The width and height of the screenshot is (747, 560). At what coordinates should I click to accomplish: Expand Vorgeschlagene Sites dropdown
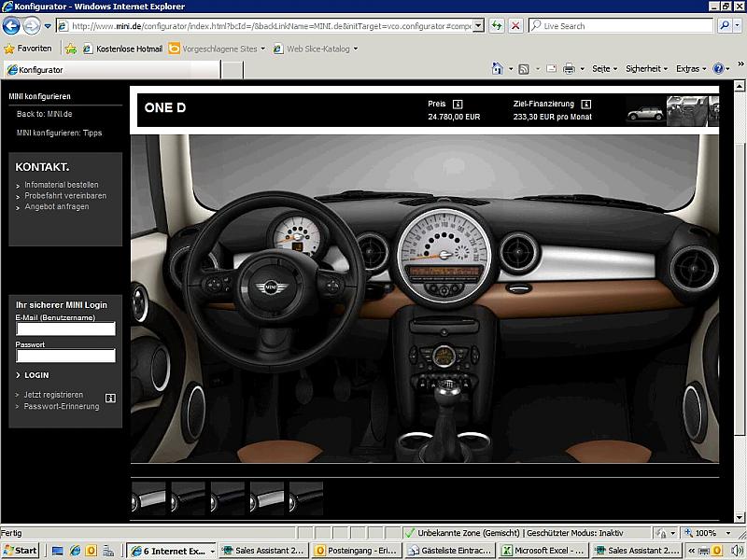point(262,49)
